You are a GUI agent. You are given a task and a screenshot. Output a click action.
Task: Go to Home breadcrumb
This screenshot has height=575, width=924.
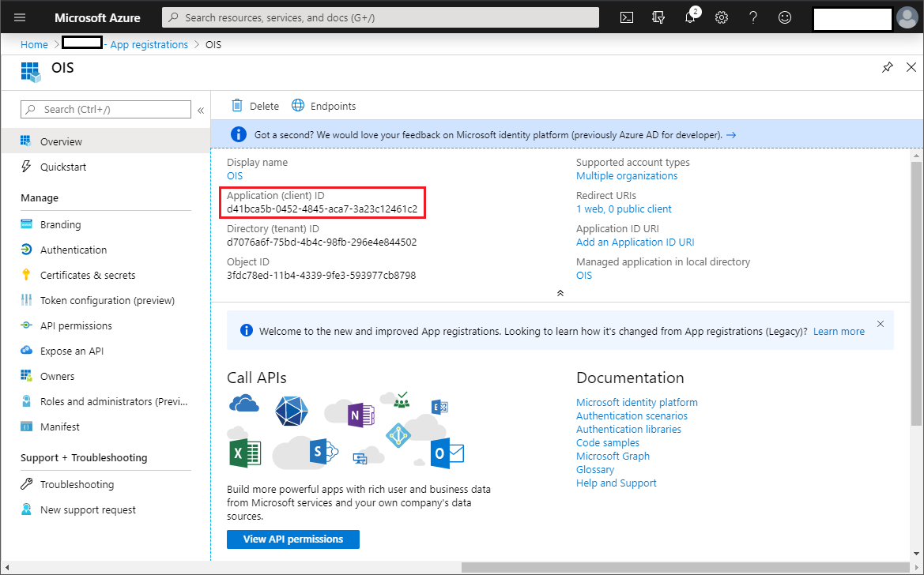(34, 45)
